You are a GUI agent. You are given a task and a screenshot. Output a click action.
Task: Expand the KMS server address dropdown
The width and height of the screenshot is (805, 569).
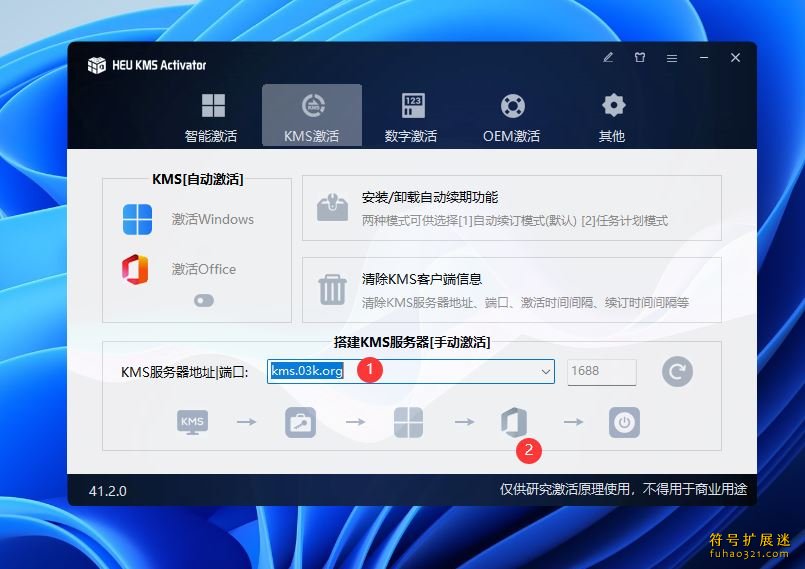tap(546, 371)
